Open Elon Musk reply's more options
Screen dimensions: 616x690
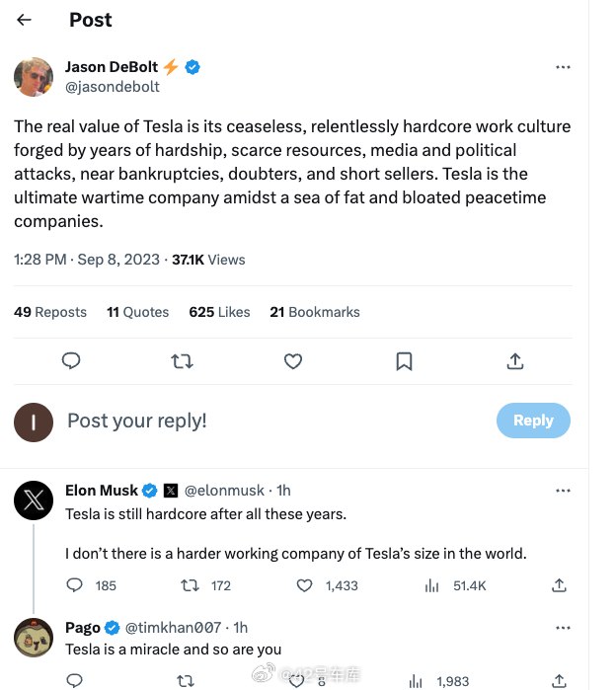(563, 491)
